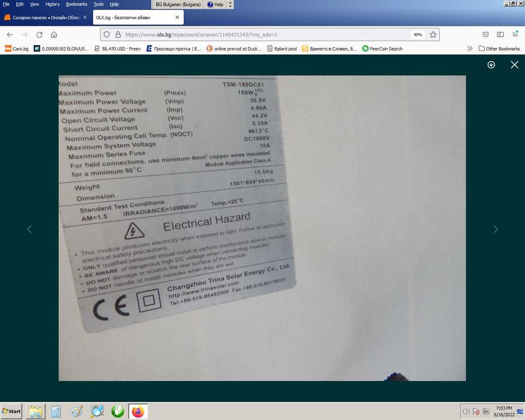This screenshot has height=420, width=525.
Task: Open the Firefox home page
Action: [54, 34]
